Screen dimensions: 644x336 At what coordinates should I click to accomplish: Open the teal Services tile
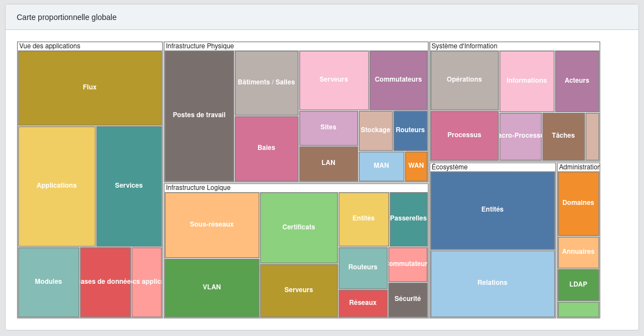tap(129, 186)
